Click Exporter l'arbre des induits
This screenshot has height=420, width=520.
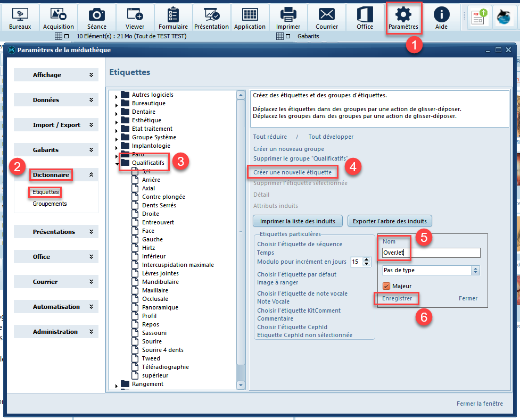click(x=389, y=221)
